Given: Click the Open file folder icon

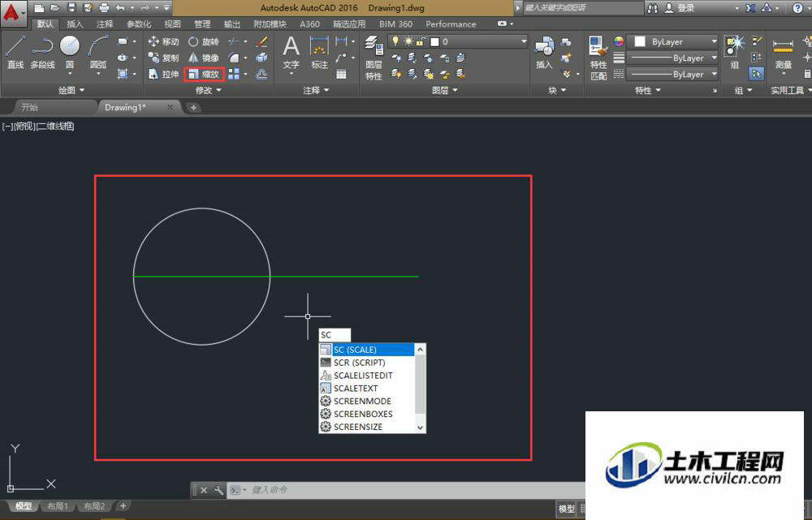Looking at the screenshot, I should [x=55, y=7].
